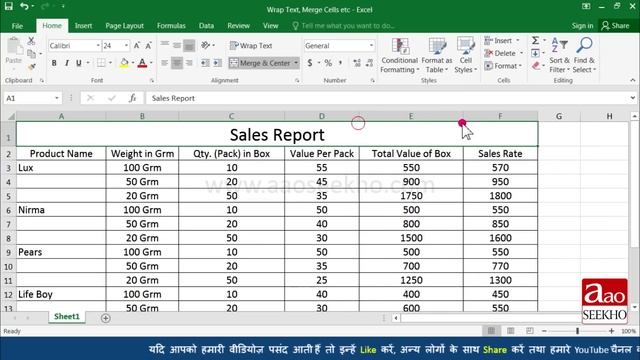Open the Fill Color yellow swatch
The image size is (640, 360).
click(124, 63)
